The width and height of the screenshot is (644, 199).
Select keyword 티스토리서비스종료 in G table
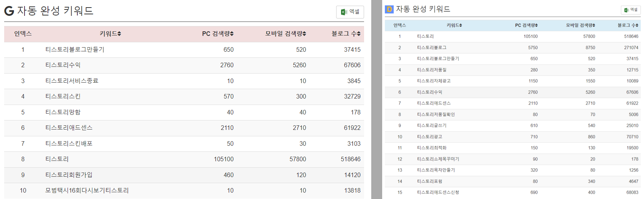coord(72,81)
